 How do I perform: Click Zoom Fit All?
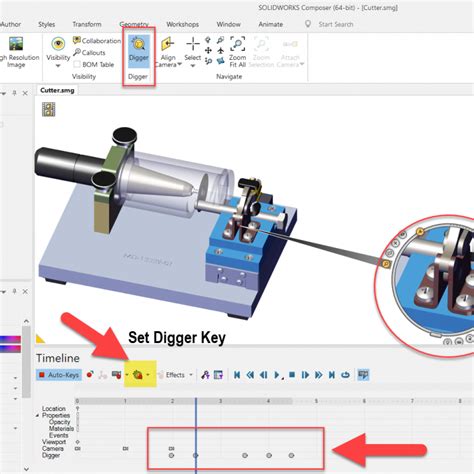[x=237, y=52]
